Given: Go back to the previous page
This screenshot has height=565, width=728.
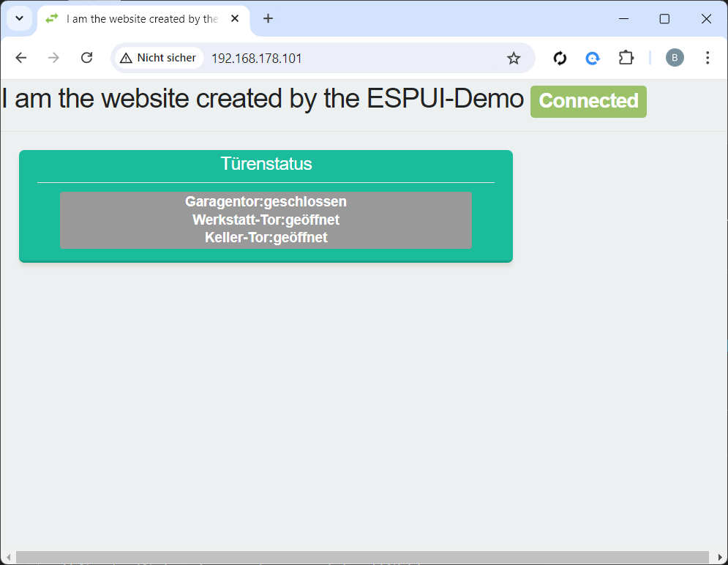Looking at the screenshot, I should tap(21, 58).
